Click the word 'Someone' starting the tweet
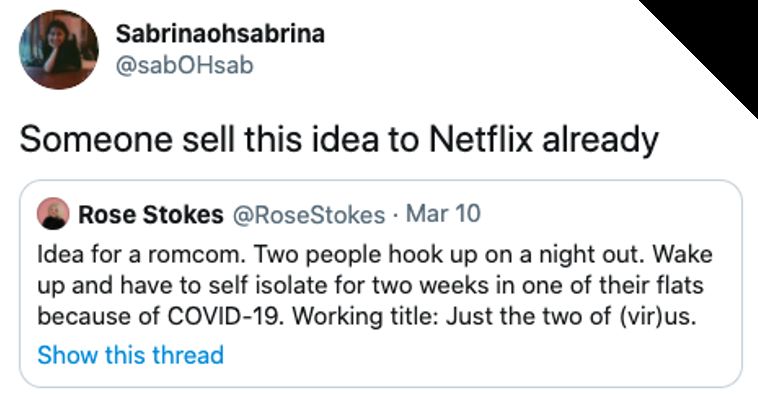Screen dimensions: 758x396 tap(96, 139)
